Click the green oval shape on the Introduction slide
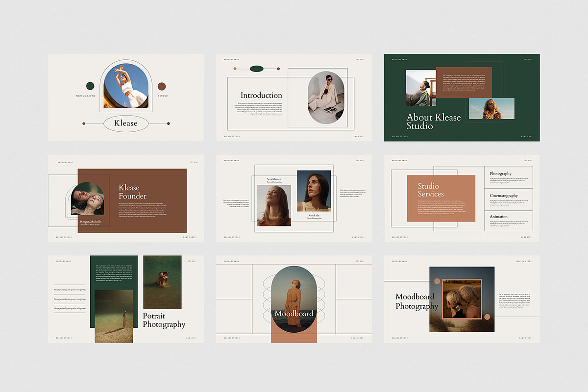The height and width of the screenshot is (392, 588). pyautogui.click(x=257, y=69)
